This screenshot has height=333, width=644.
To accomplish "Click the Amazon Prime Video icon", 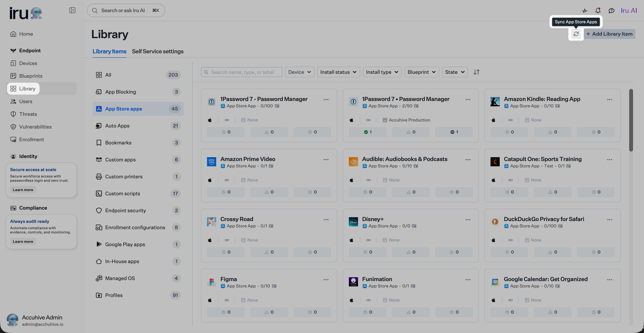I will point(211,162).
